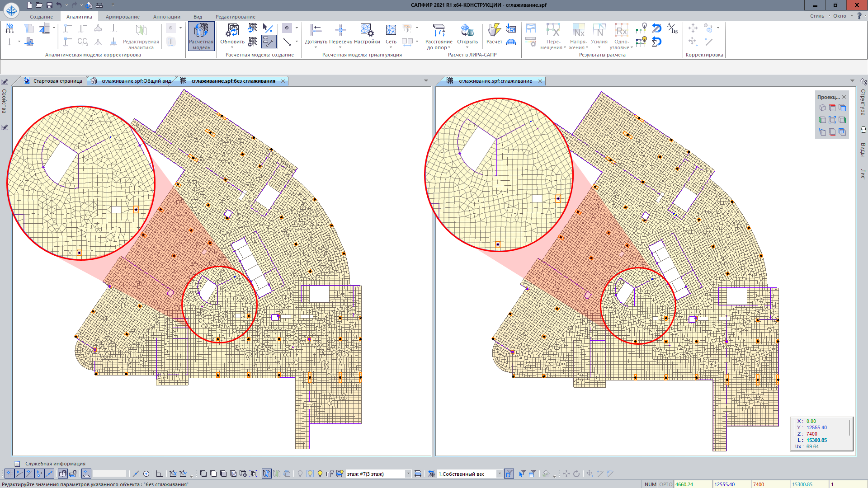Click the yellow light bulb icon in bottom toolbar

coord(320,474)
